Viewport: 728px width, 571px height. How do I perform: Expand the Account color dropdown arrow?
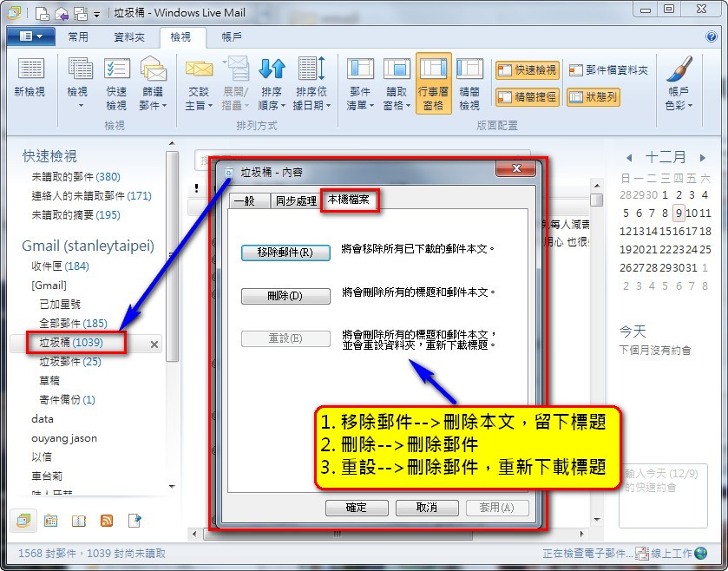(x=690, y=106)
